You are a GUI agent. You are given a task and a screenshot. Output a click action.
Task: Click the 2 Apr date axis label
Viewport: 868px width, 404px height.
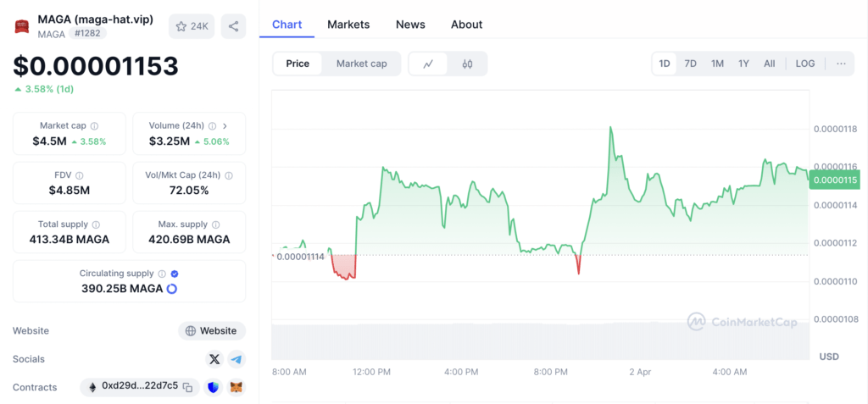point(640,372)
